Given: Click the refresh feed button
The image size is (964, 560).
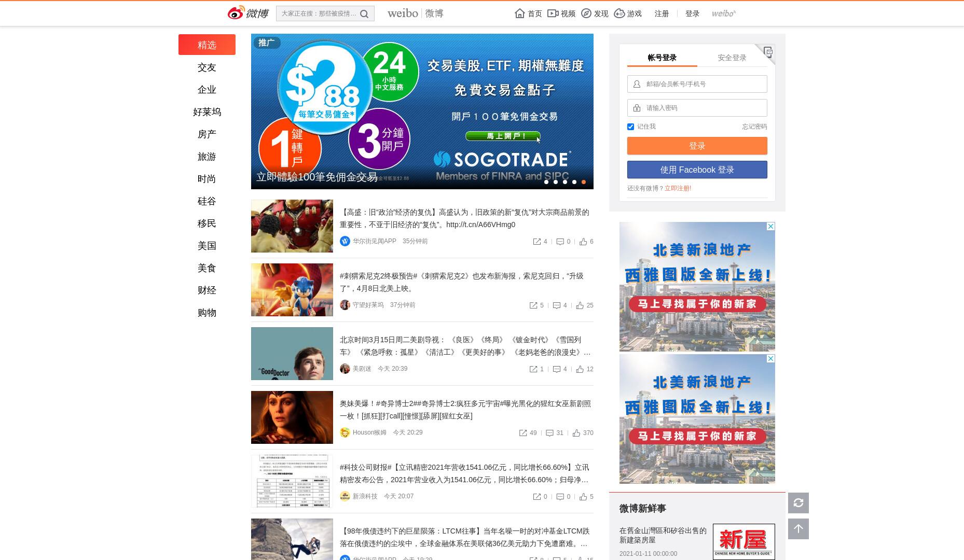Looking at the screenshot, I should [798, 503].
